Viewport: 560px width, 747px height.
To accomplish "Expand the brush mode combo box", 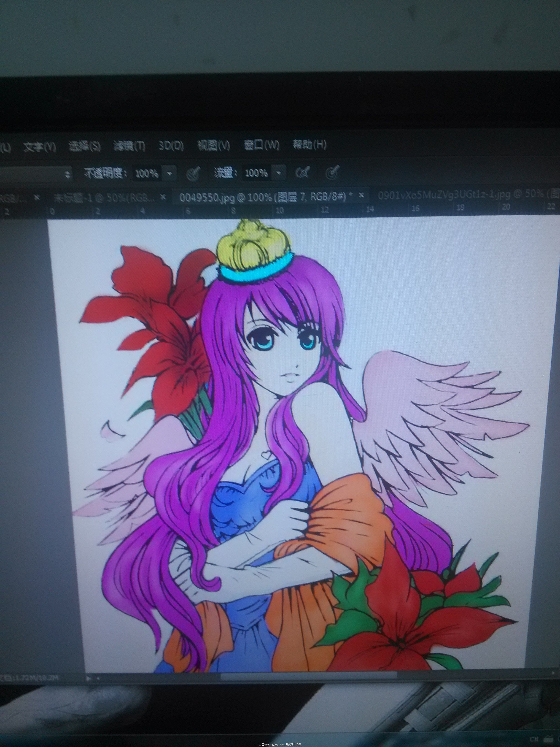I will click(68, 175).
